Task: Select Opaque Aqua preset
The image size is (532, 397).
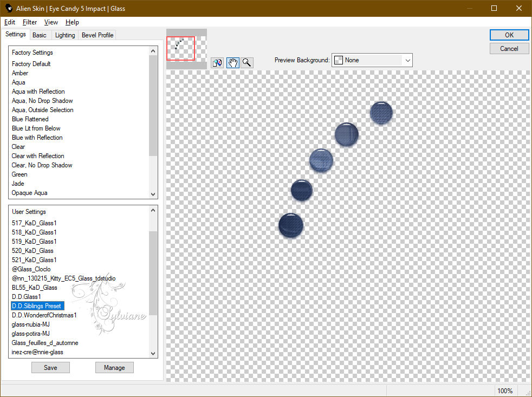Action: tap(29, 193)
